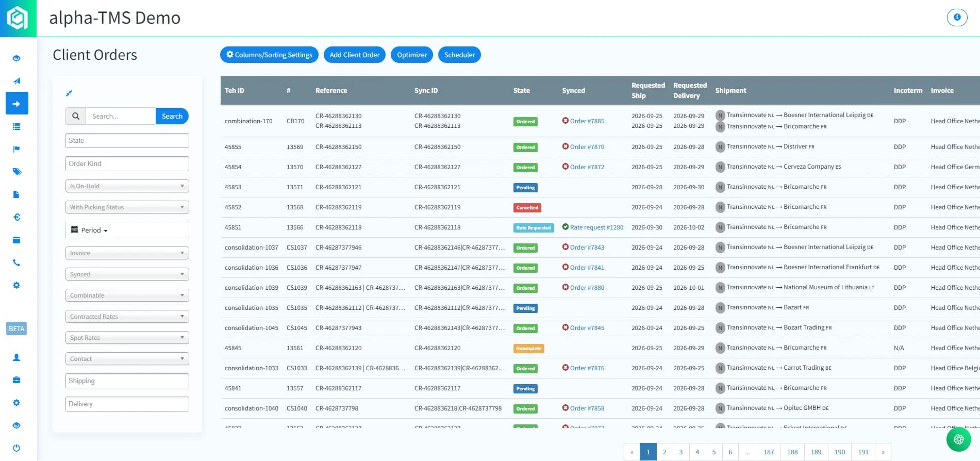980x461 pixels.
Task: Open the phone sidebar icon
Action: point(16,262)
